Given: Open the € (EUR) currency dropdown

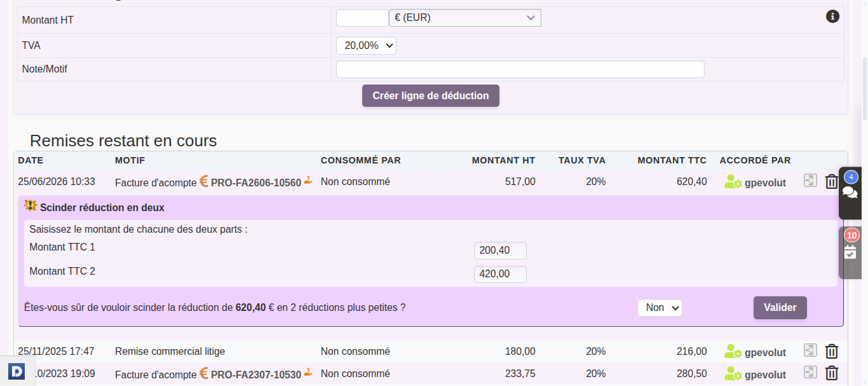Looking at the screenshot, I should pyautogui.click(x=465, y=18).
